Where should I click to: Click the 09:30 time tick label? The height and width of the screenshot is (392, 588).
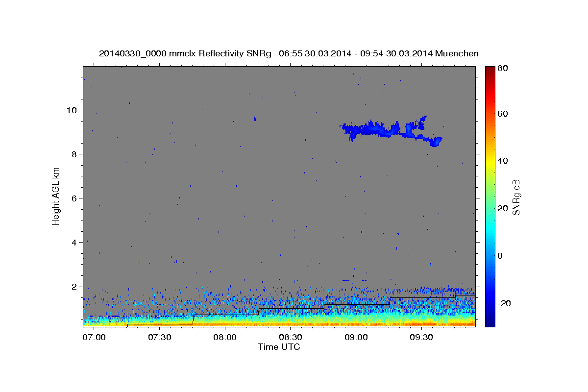(421, 337)
